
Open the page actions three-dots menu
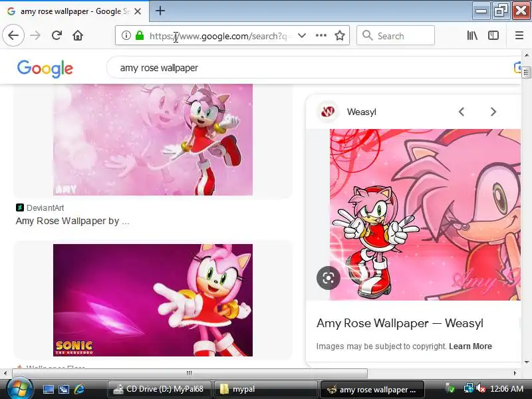(x=321, y=35)
